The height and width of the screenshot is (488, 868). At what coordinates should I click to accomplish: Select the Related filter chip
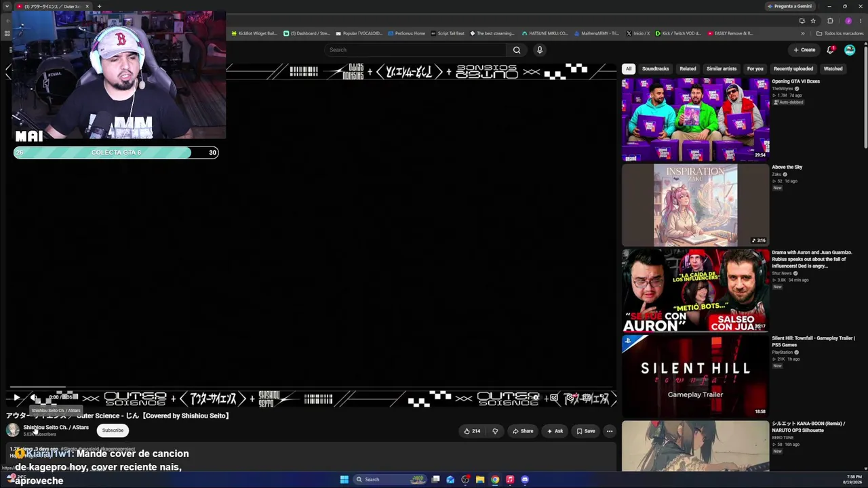[688, 68]
